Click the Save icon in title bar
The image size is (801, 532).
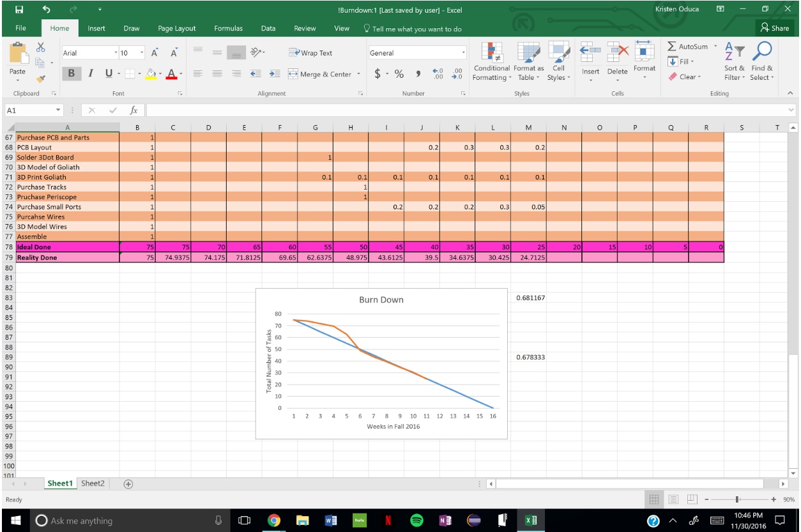click(x=19, y=10)
